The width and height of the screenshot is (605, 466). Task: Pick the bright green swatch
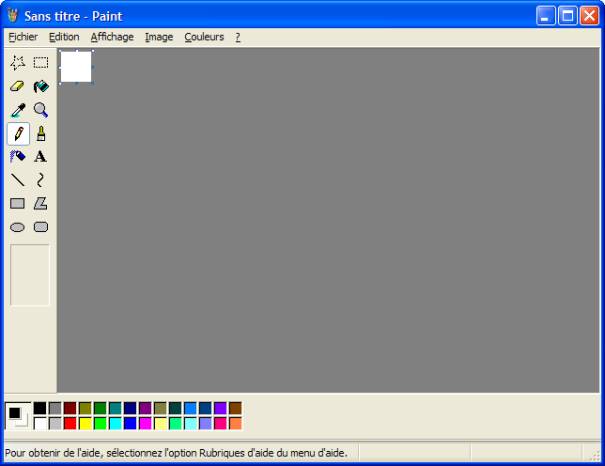[100, 424]
